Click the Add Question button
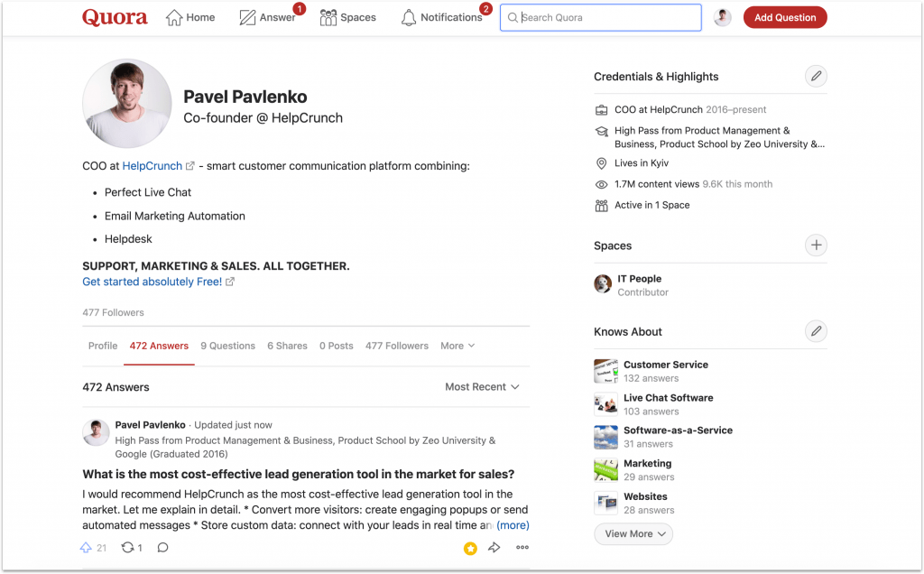Viewport: 924px width, 574px height. (786, 18)
